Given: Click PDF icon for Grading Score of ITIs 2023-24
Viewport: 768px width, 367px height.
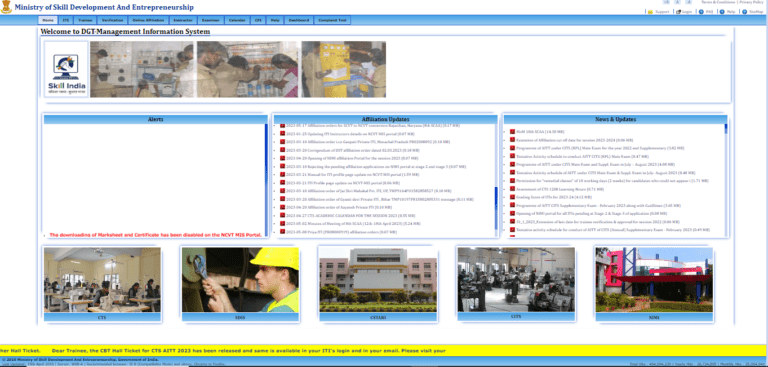Looking at the screenshot, I should (512, 197).
